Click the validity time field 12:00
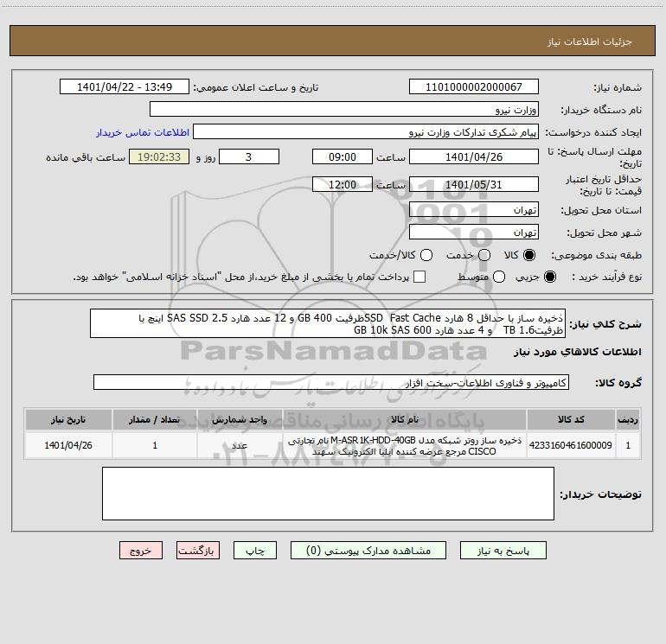This screenshot has height=644, width=666. [x=343, y=184]
